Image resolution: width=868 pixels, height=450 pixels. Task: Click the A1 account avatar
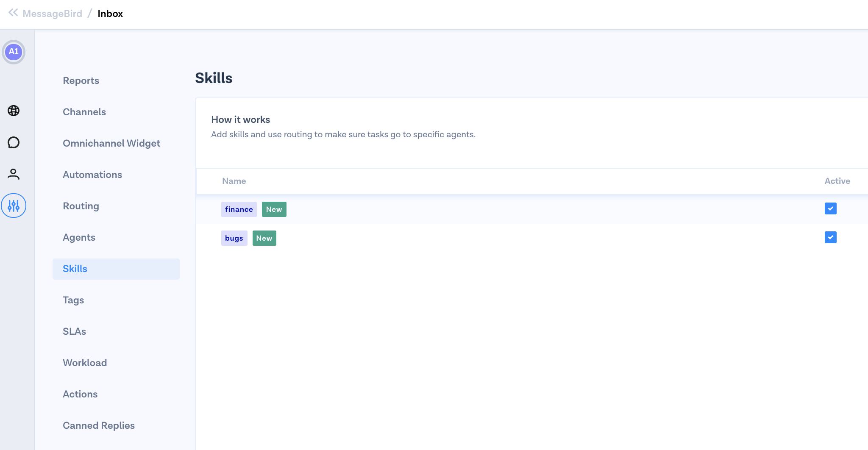click(x=14, y=52)
